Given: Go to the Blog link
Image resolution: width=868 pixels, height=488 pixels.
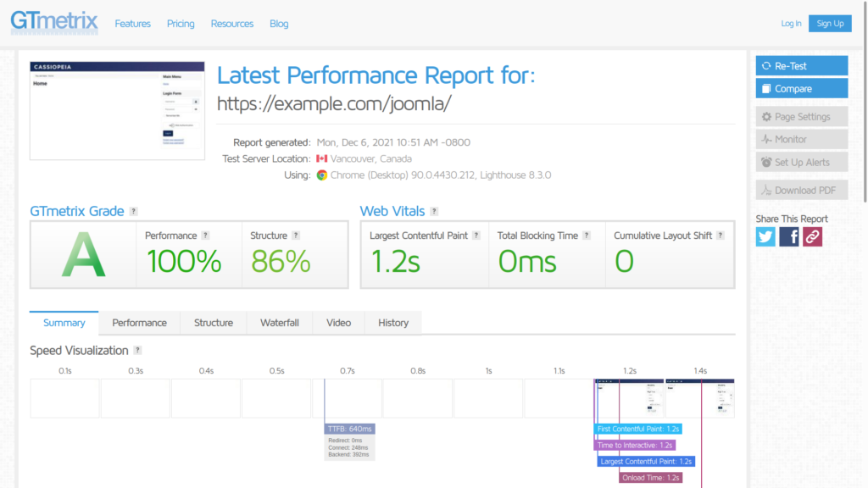Looking at the screenshot, I should (279, 24).
